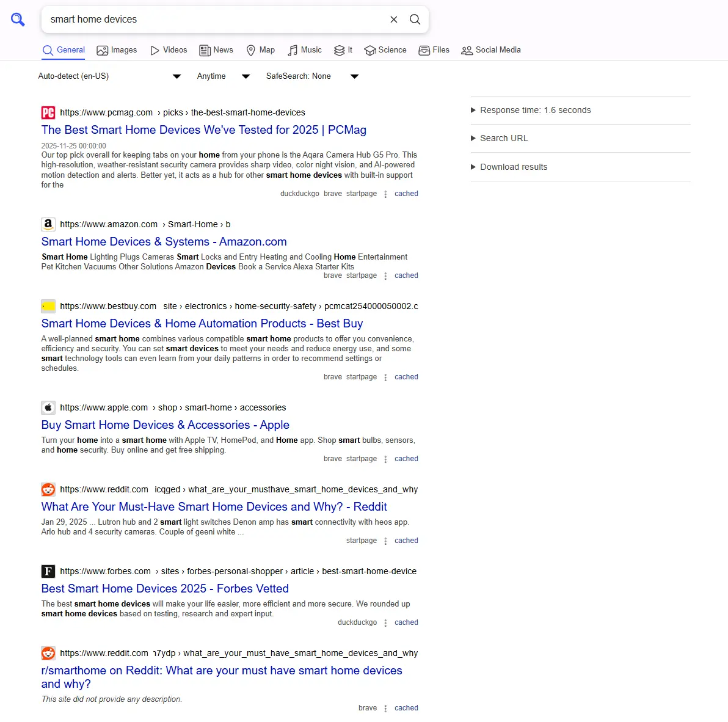Open the General tab
The width and height of the screenshot is (728, 722).
pos(64,50)
